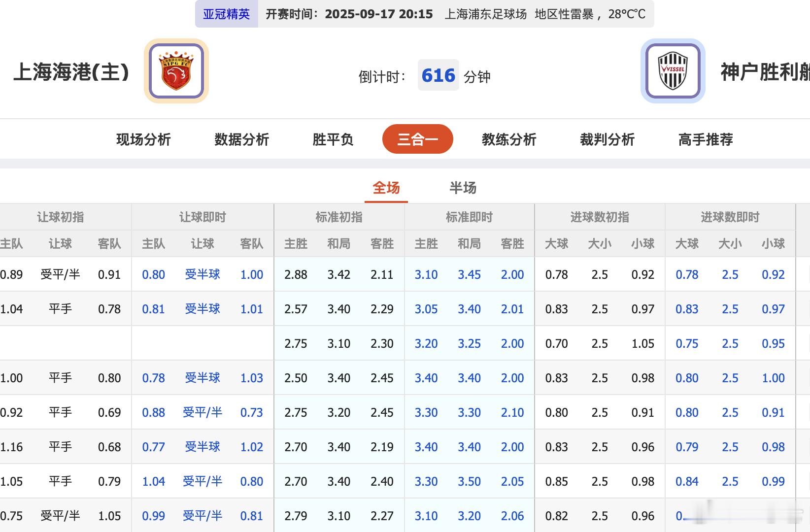Viewport: 810px width, 532px height.
Task: Click the live 0.75 big ball odds
Action: pyautogui.click(x=687, y=343)
